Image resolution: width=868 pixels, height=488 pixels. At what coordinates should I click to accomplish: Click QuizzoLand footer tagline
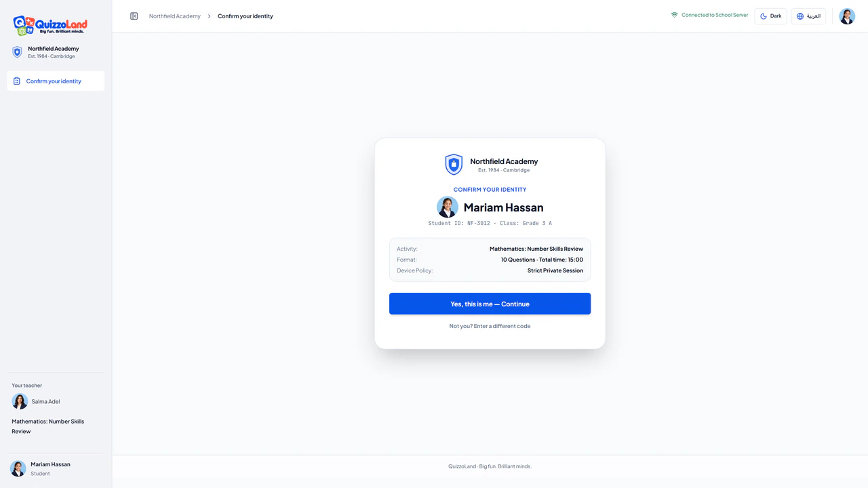coord(490,466)
